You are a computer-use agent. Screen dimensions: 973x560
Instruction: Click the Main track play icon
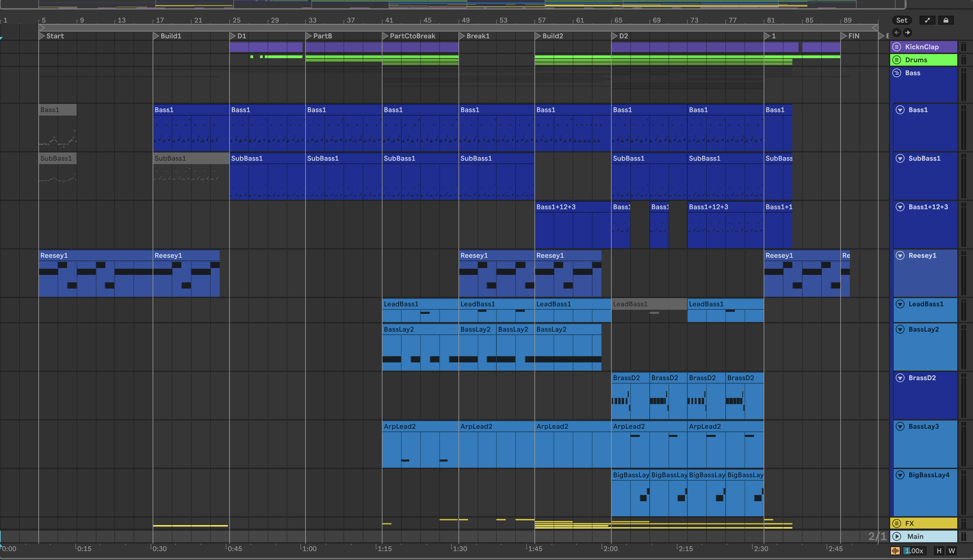pos(897,536)
